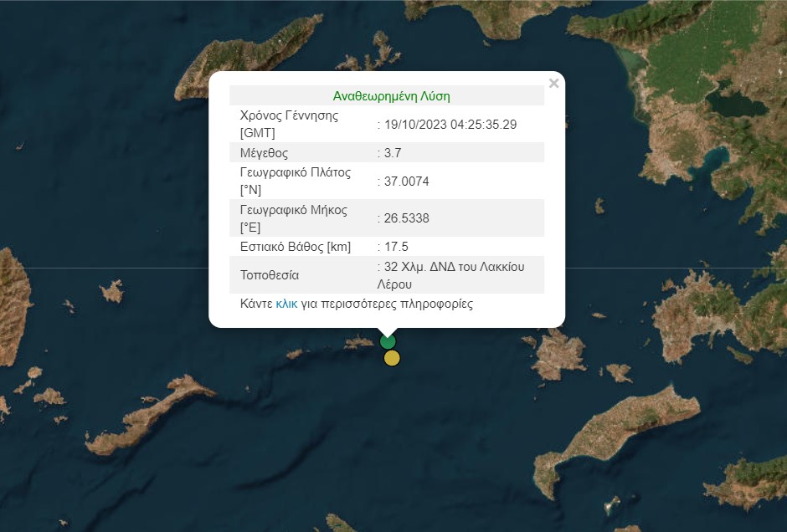Select the magnitude value "3.7"
Screen dimensions: 787x532
(x=394, y=152)
